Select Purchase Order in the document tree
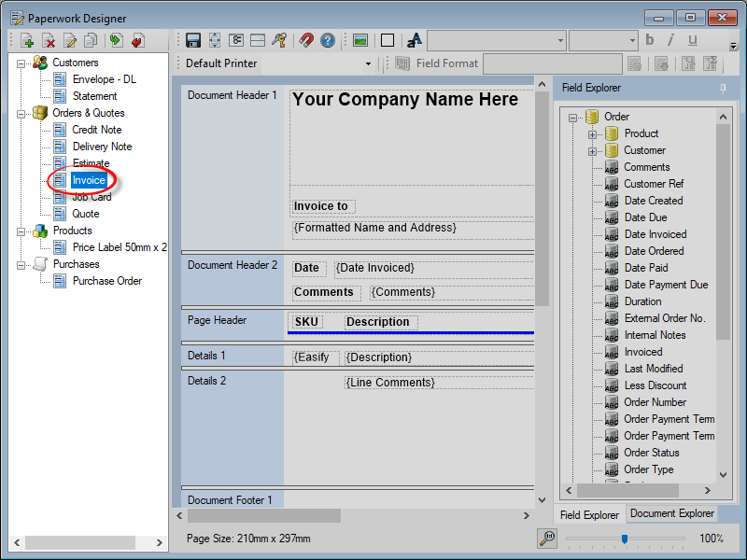747x560 pixels. [107, 281]
